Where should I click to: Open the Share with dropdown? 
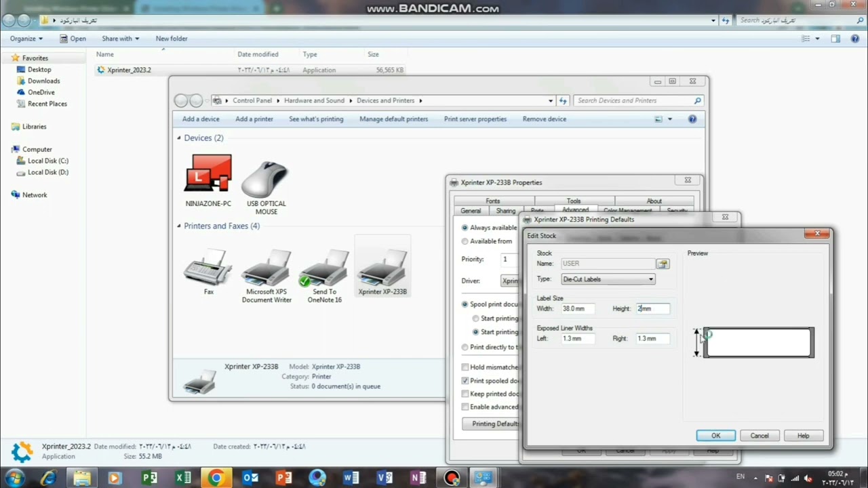[x=121, y=39]
